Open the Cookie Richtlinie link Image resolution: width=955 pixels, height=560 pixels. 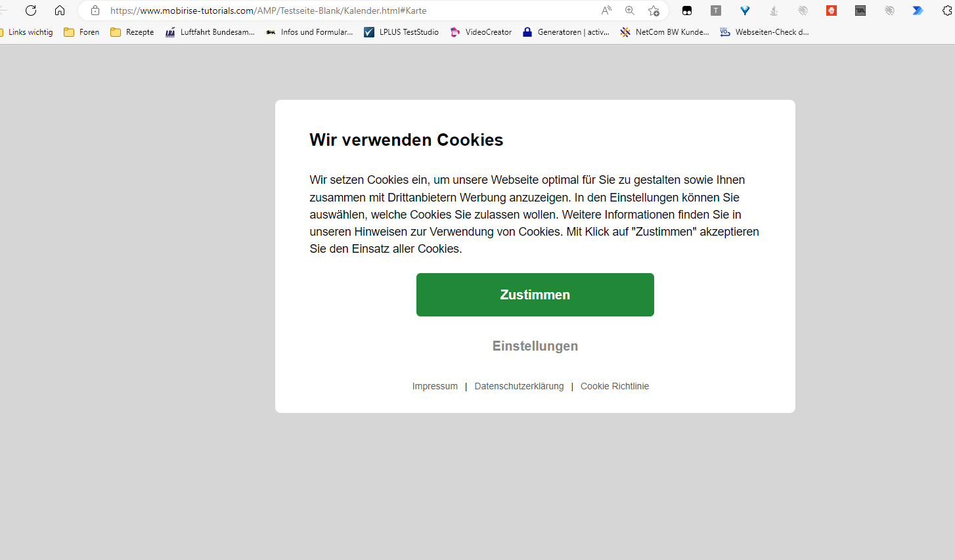point(615,386)
